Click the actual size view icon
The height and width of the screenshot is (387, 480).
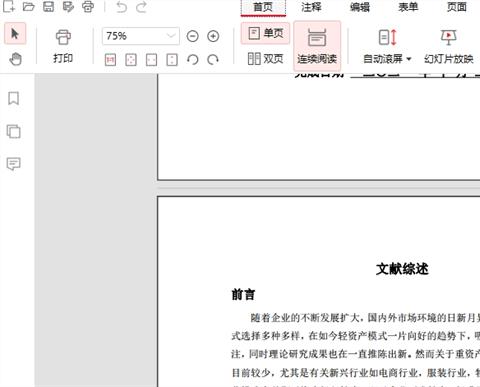click(x=110, y=60)
